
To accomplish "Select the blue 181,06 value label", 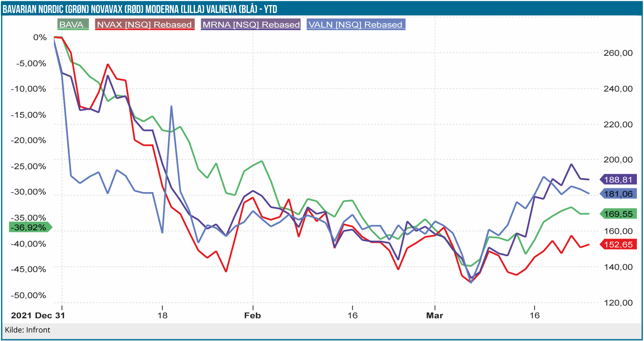I will (618, 194).
